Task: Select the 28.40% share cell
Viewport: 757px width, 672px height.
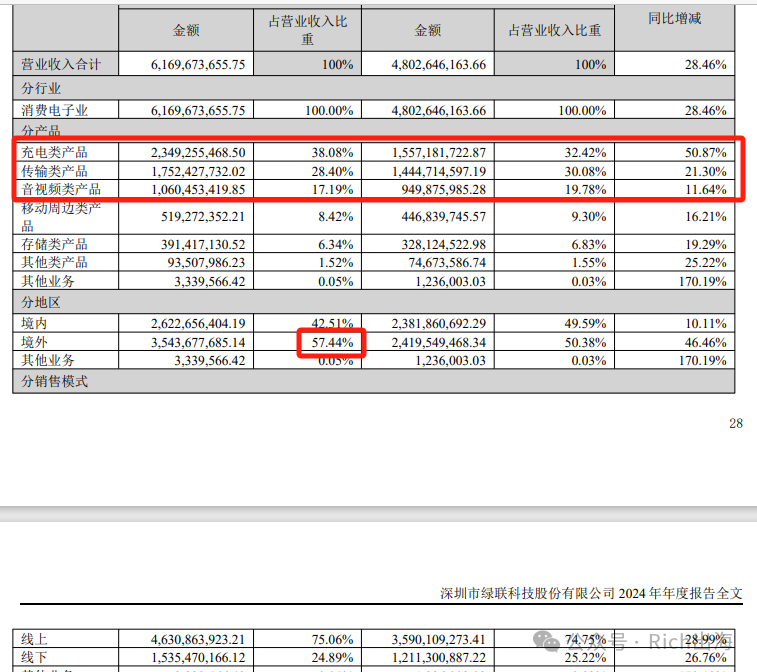Action: [332, 172]
